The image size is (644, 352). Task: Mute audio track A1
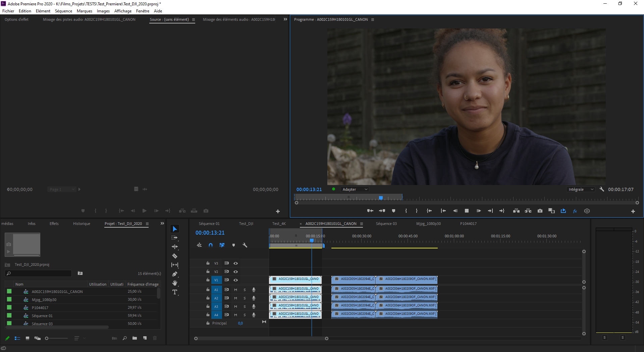coord(235,290)
